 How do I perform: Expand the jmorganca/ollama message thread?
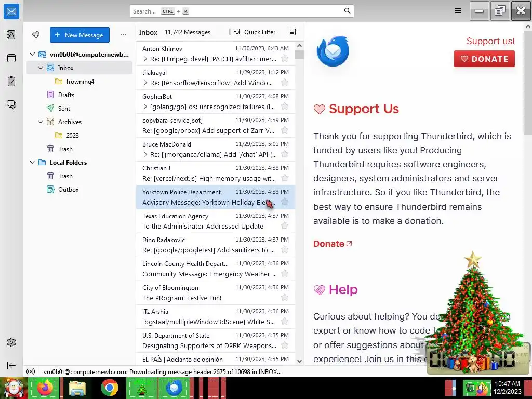[145, 154]
